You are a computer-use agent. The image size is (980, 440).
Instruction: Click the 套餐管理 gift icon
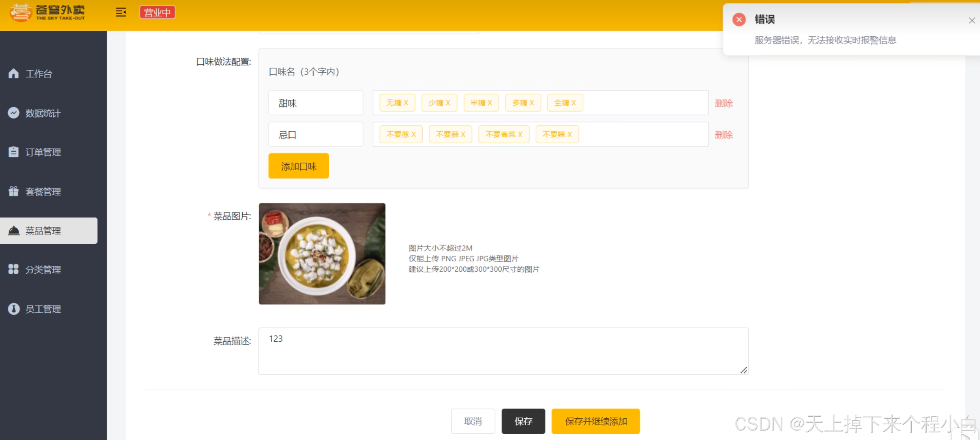(x=13, y=192)
